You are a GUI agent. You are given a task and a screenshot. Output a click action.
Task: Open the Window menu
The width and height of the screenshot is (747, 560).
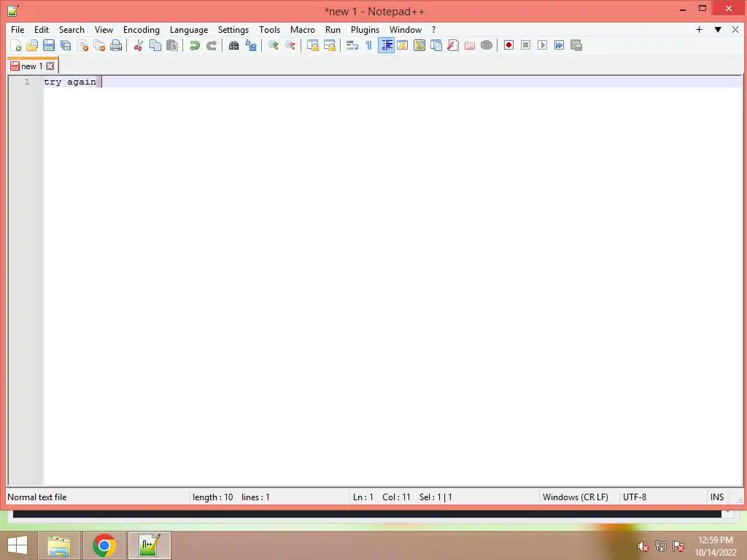click(406, 29)
